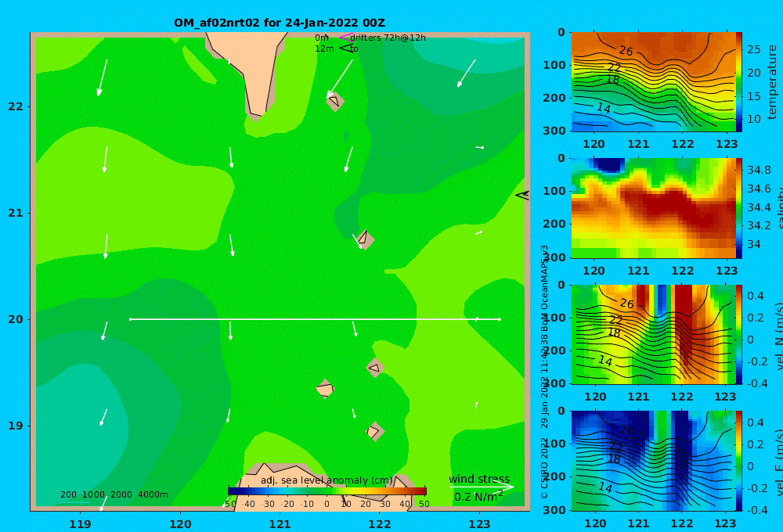Open the northward velocity cross-section panel
Viewport: 783px width, 532px height.
(653, 334)
